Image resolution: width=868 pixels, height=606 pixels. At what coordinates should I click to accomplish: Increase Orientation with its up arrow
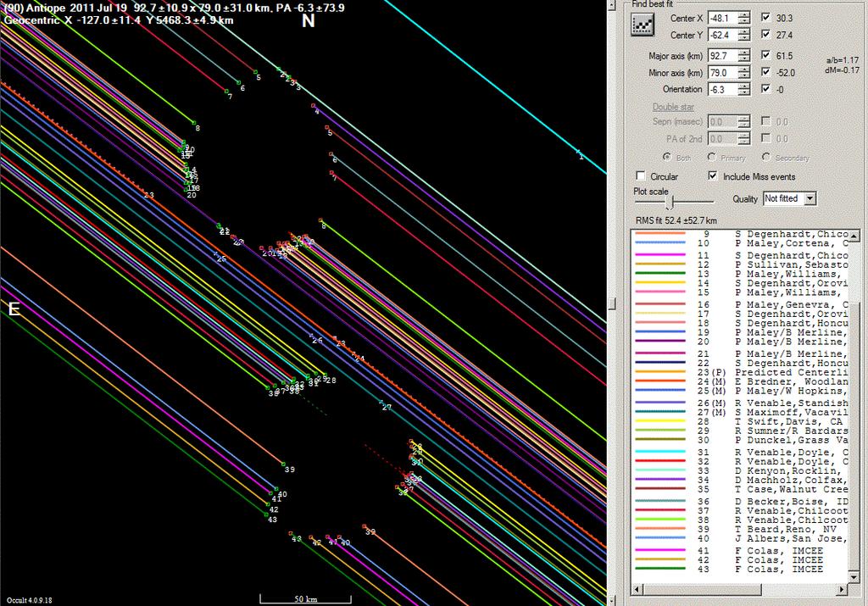coord(744,86)
